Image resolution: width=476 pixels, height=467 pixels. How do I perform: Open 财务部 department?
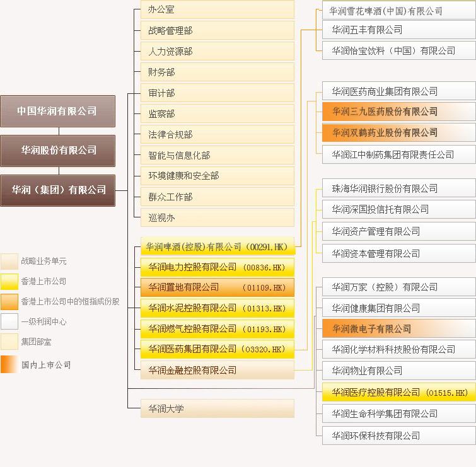tap(218, 72)
